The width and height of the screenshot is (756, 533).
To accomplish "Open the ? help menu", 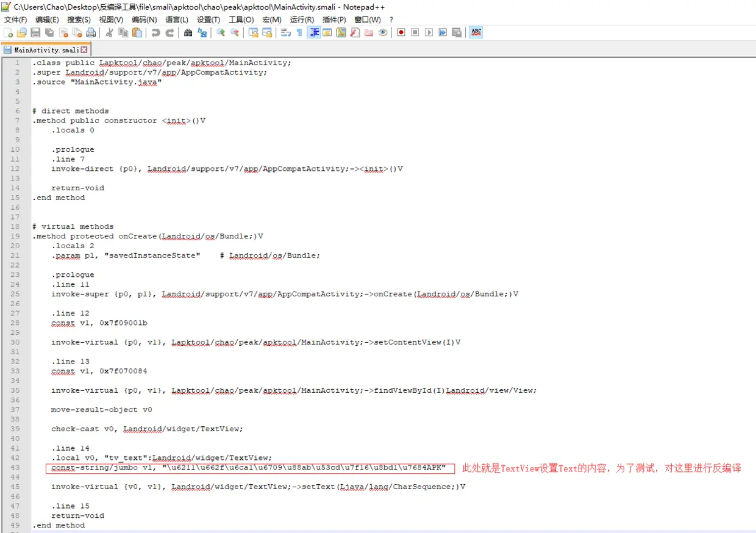I will tap(391, 20).
